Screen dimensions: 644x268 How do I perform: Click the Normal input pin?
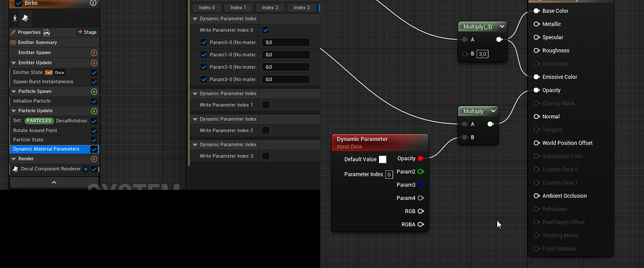[x=536, y=117]
